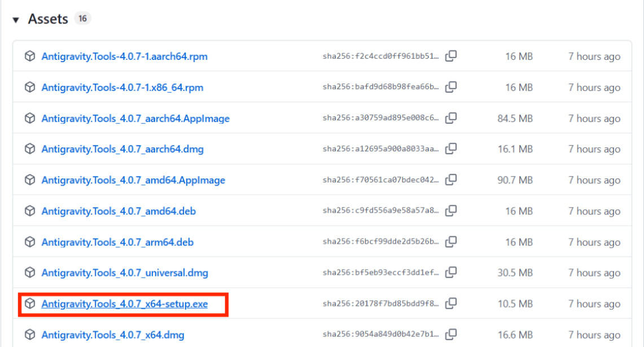644x347 pixels.
Task: Select hash text sha256:a12695a900a8033aa
Action: pos(380,148)
